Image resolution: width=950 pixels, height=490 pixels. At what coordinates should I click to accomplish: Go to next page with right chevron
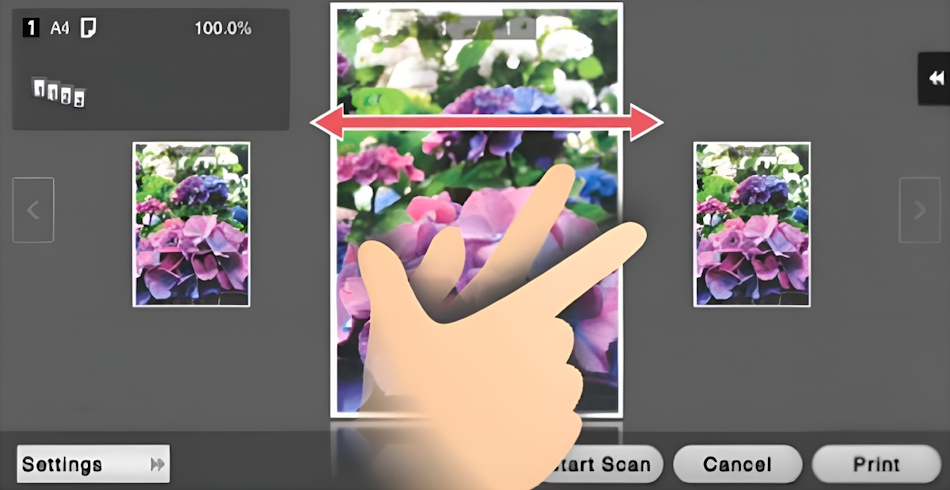coord(920,210)
